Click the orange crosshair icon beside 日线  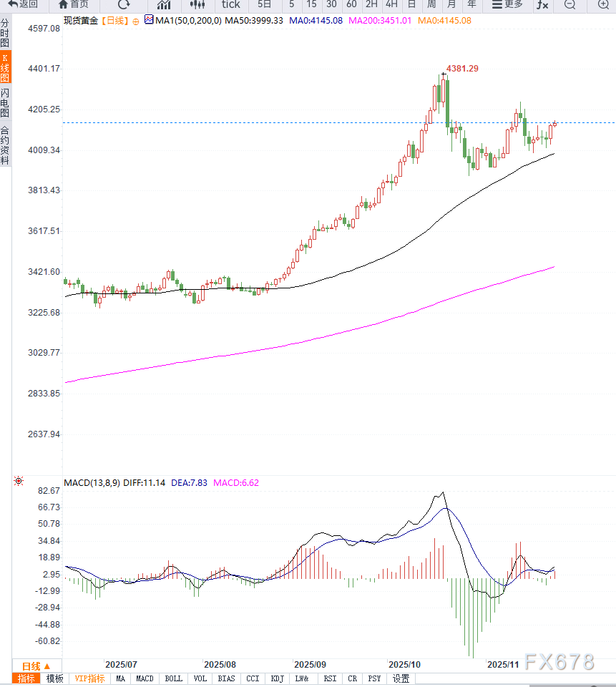click(x=136, y=21)
